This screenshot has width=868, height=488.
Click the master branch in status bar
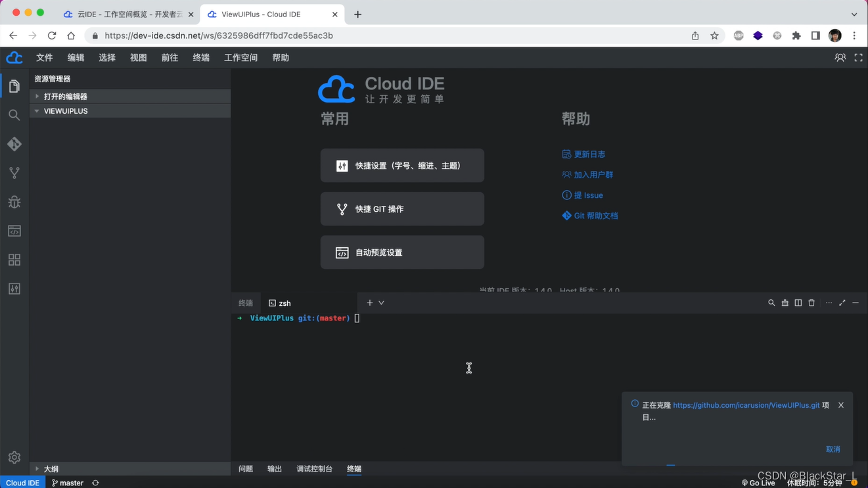click(x=68, y=483)
